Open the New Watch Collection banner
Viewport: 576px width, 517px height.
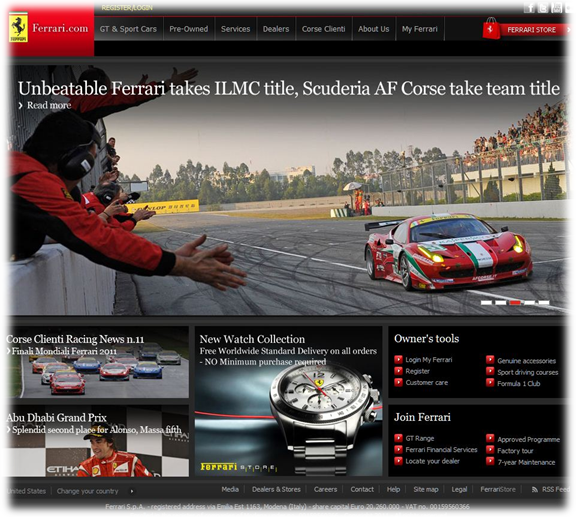pyautogui.click(x=288, y=401)
